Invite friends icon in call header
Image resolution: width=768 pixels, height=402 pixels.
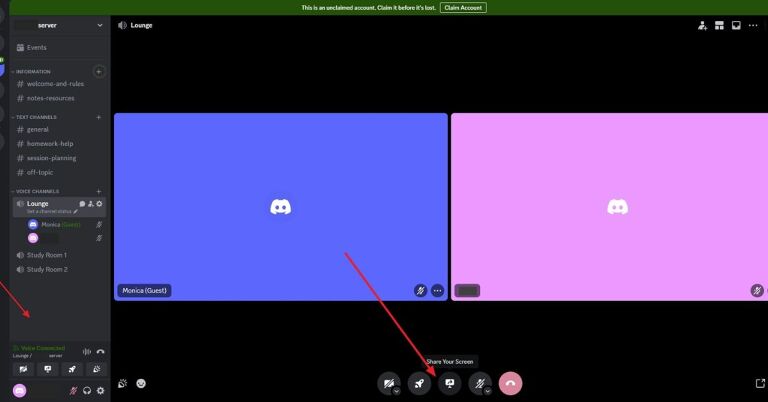click(702, 25)
